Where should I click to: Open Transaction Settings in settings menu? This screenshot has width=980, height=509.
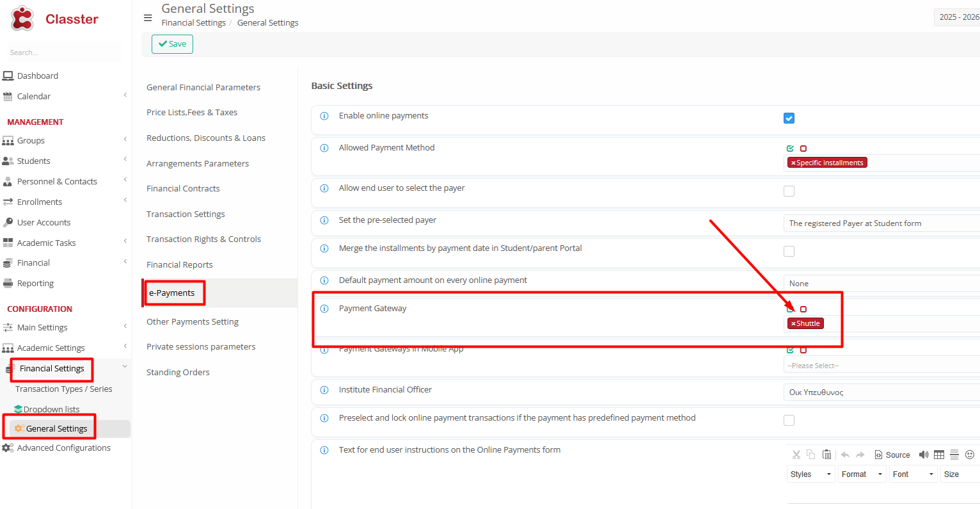(x=186, y=214)
